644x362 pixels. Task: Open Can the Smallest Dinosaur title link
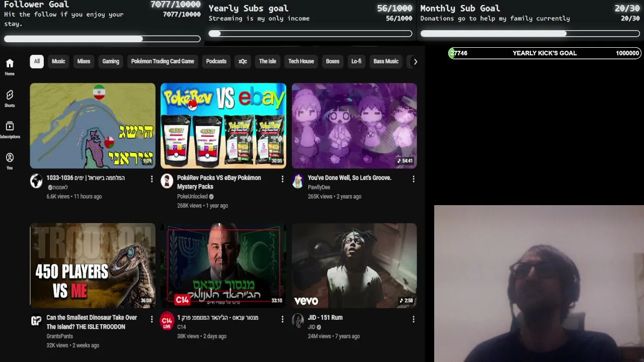(92, 322)
